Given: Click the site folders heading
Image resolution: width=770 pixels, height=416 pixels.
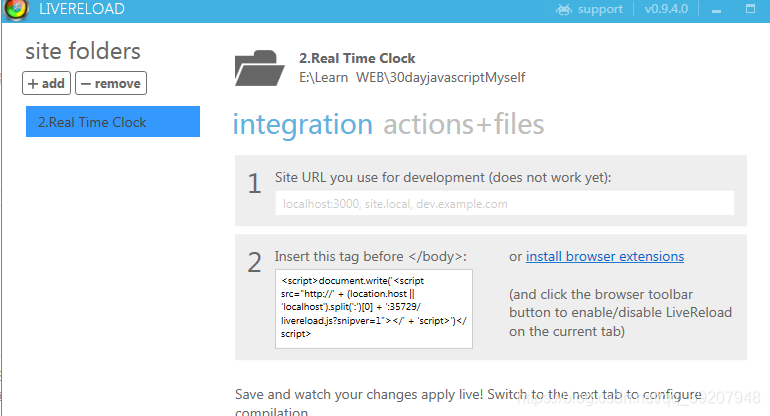Looking at the screenshot, I should (83, 51).
